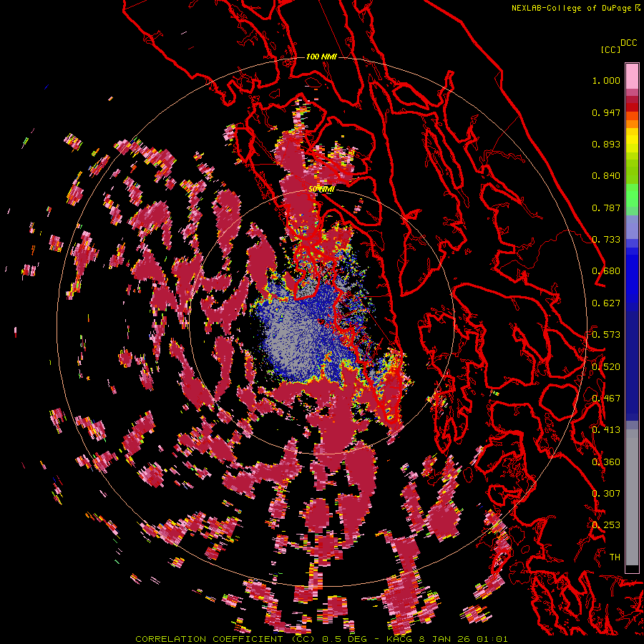
Task: Pick the light pink segment of the color bar
Action: [632, 77]
